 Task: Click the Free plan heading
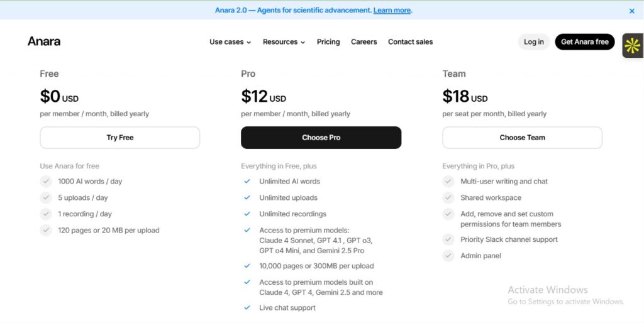point(49,74)
